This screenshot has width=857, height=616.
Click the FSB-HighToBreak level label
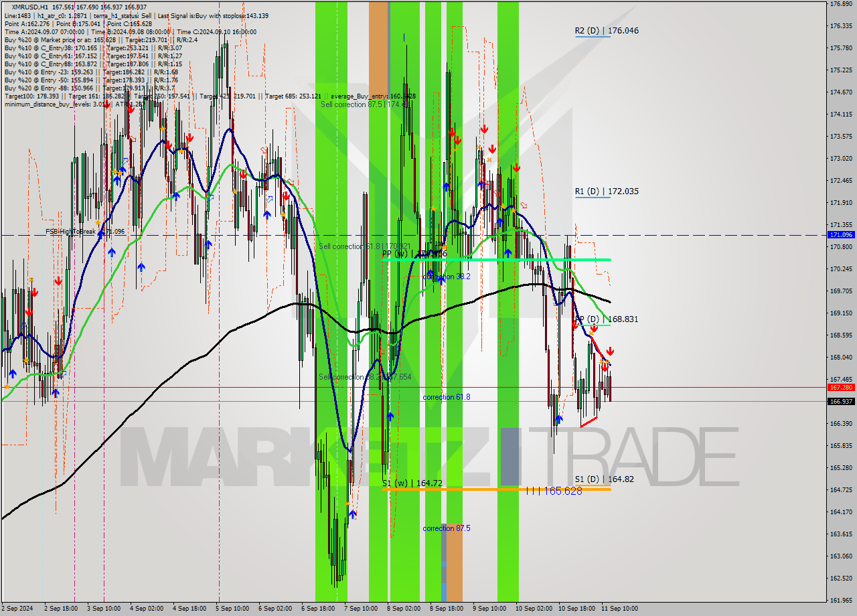tap(85, 232)
